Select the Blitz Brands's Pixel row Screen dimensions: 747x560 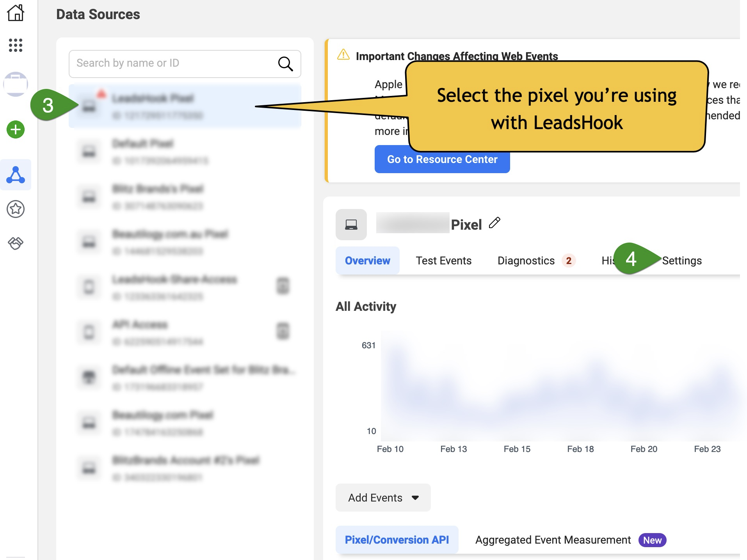pyautogui.click(x=185, y=197)
